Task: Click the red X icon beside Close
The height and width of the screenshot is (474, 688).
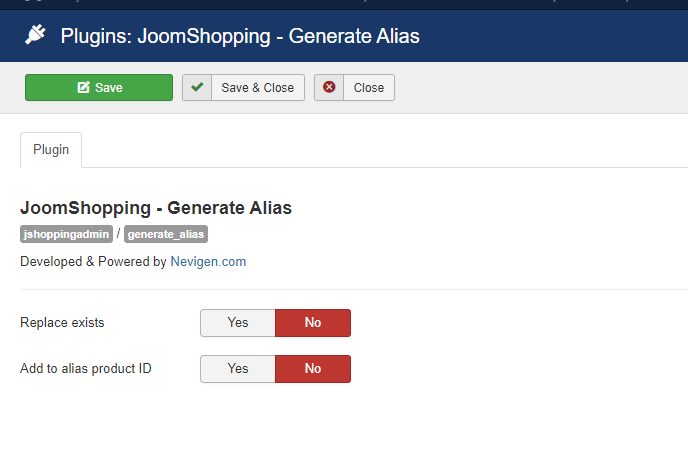Action: point(329,88)
